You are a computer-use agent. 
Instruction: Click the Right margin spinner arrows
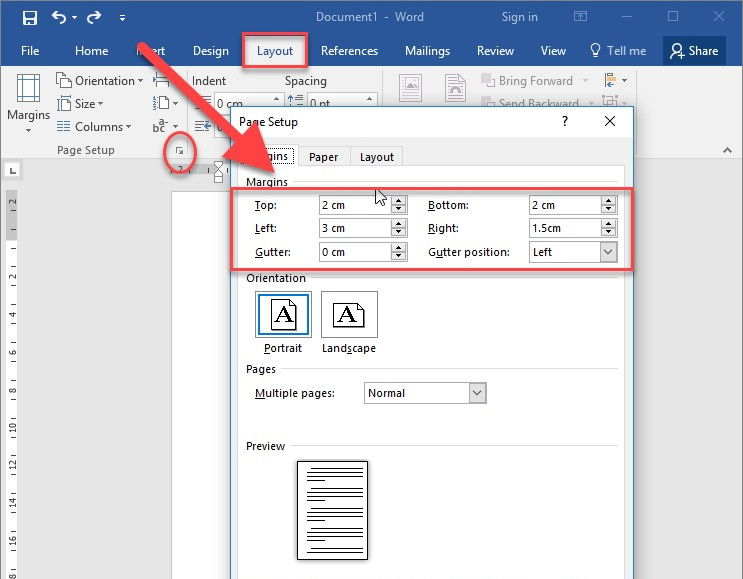[608, 228]
